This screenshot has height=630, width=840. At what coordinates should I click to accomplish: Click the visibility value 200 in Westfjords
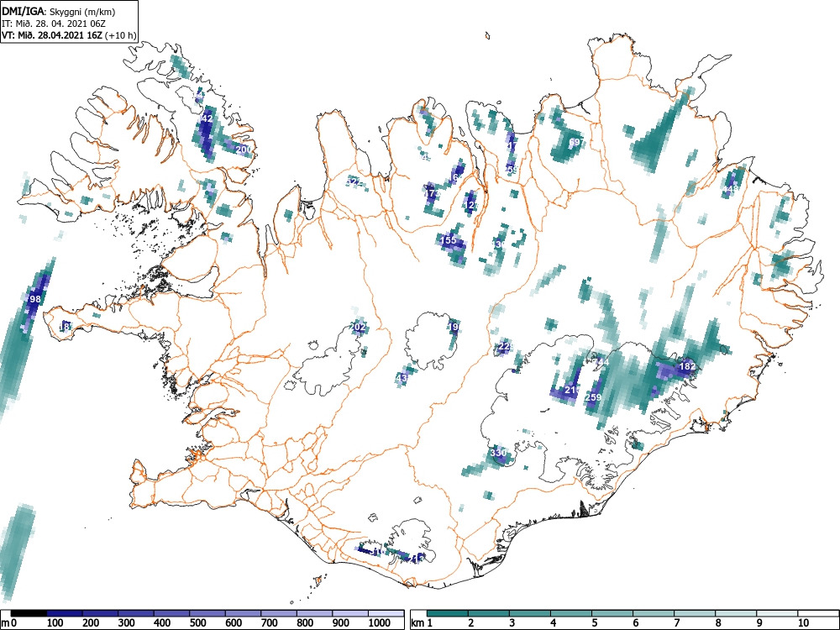click(244, 150)
